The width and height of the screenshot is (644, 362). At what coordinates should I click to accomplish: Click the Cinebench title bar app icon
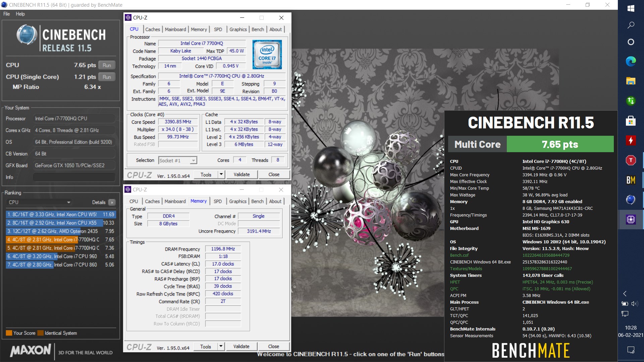click(4, 5)
